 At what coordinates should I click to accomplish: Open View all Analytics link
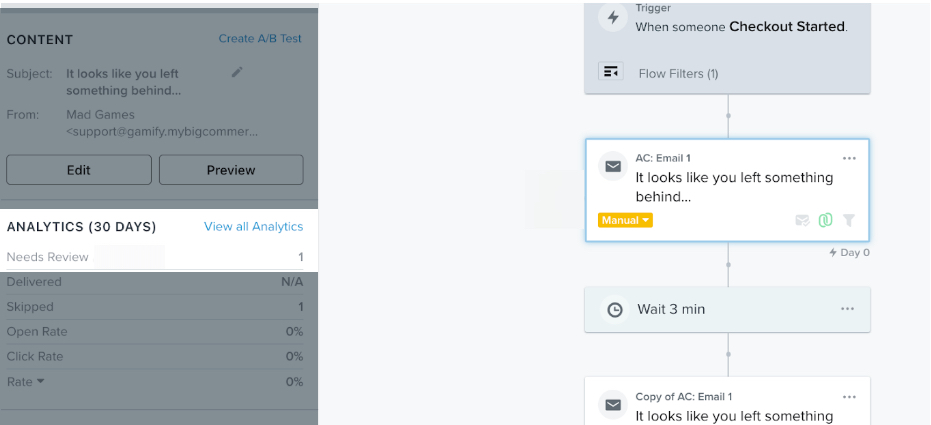pos(253,227)
